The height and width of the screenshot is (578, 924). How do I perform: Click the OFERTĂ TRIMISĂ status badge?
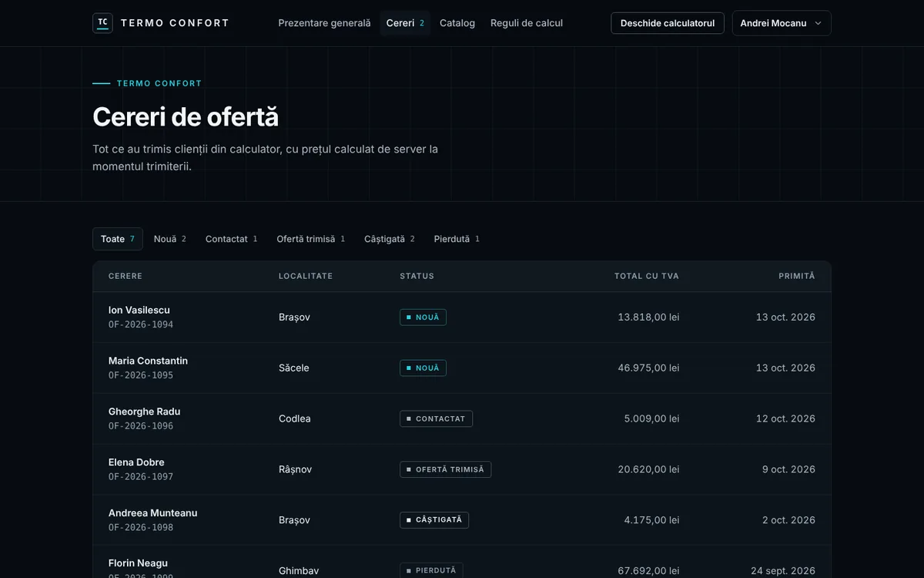(x=445, y=469)
